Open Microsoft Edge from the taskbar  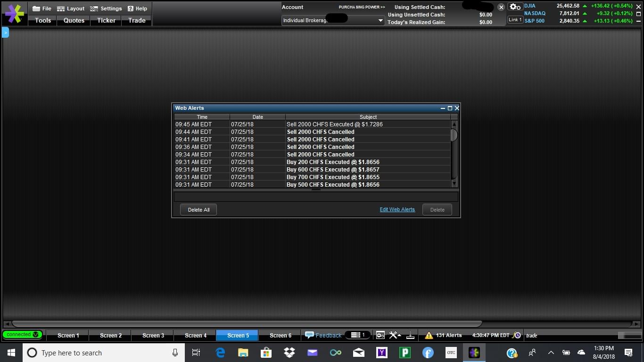click(x=220, y=353)
